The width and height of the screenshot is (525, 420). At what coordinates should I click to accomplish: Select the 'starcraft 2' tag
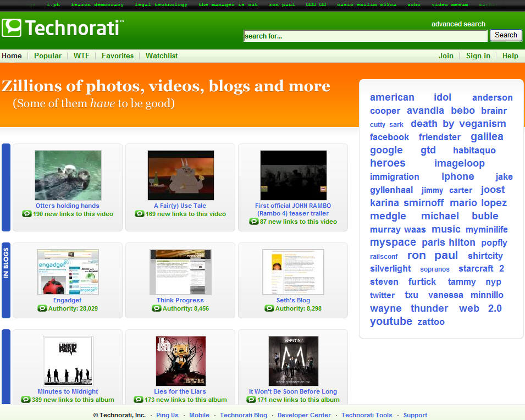click(481, 269)
